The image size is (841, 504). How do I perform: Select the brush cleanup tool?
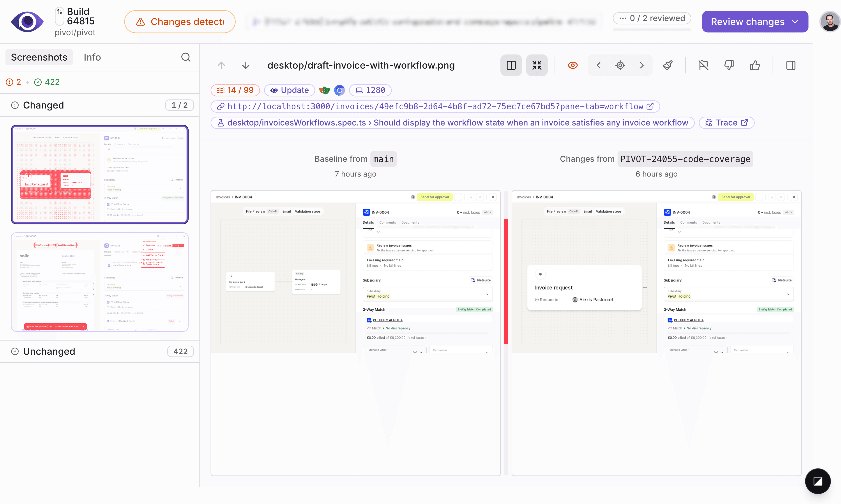click(668, 65)
